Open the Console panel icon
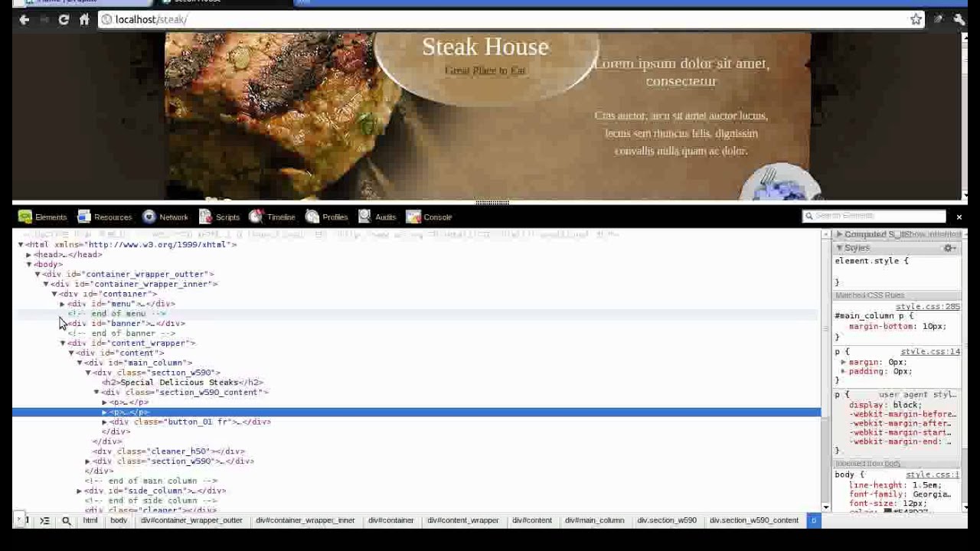This screenshot has width=980, height=551. click(x=413, y=217)
